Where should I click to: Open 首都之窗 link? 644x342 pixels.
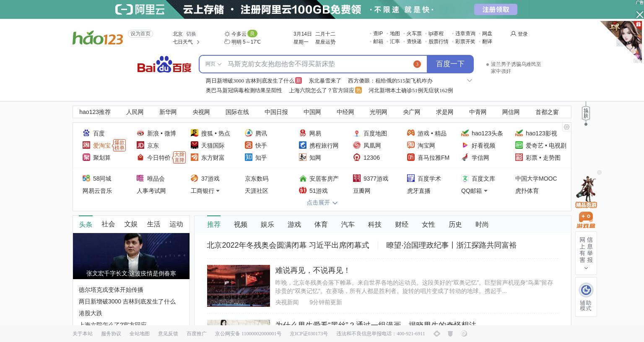[x=547, y=112]
